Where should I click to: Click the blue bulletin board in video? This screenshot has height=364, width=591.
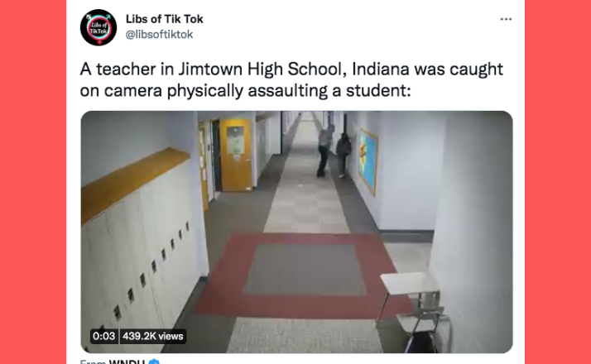point(368,160)
